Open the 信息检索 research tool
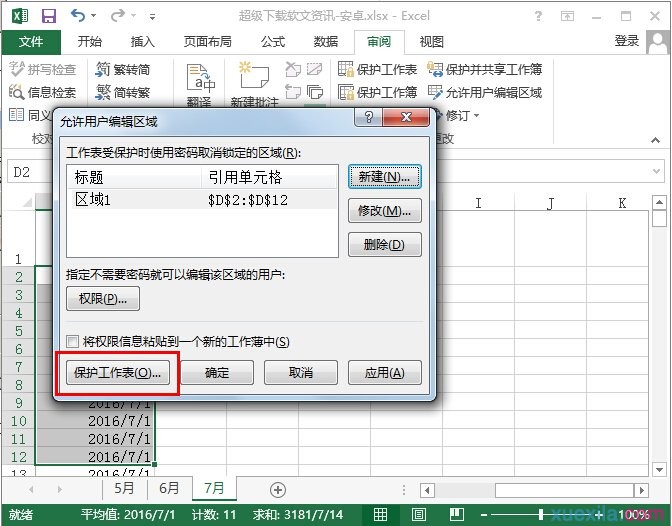Image resolution: width=672 pixels, height=526 pixels. coord(43,92)
